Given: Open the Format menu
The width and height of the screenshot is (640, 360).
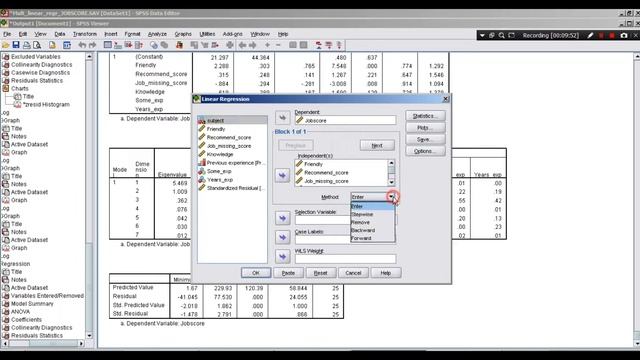Looking at the screenshot, I should coord(132,34).
